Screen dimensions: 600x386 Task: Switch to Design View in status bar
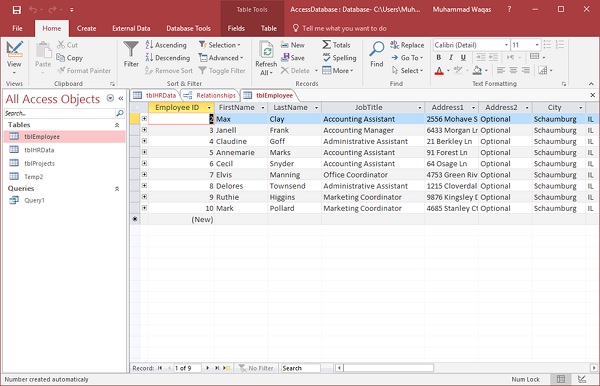coord(582,379)
